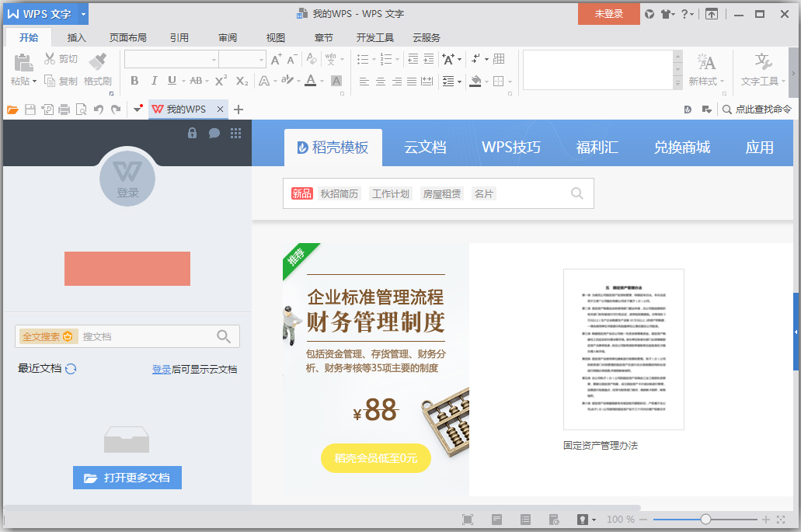The width and height of the screenshot is (801, 532).
Task: Click the Paste clipboard icon
Action: tap(23, 62)
